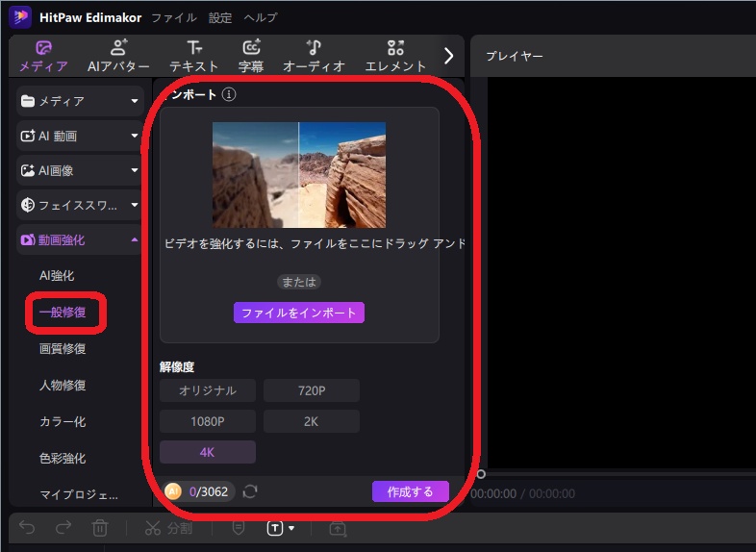Switch to the エレメント tab
756x552 pixels.
[395, 56]
